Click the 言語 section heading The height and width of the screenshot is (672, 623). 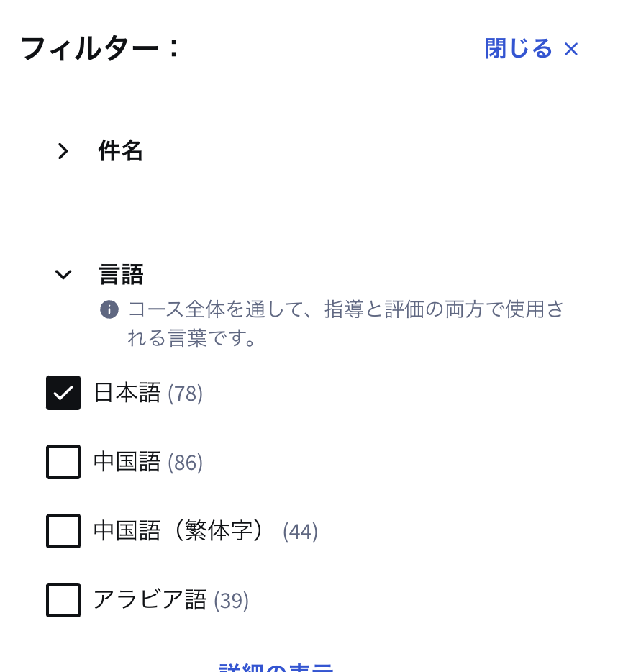click(120, 274)
